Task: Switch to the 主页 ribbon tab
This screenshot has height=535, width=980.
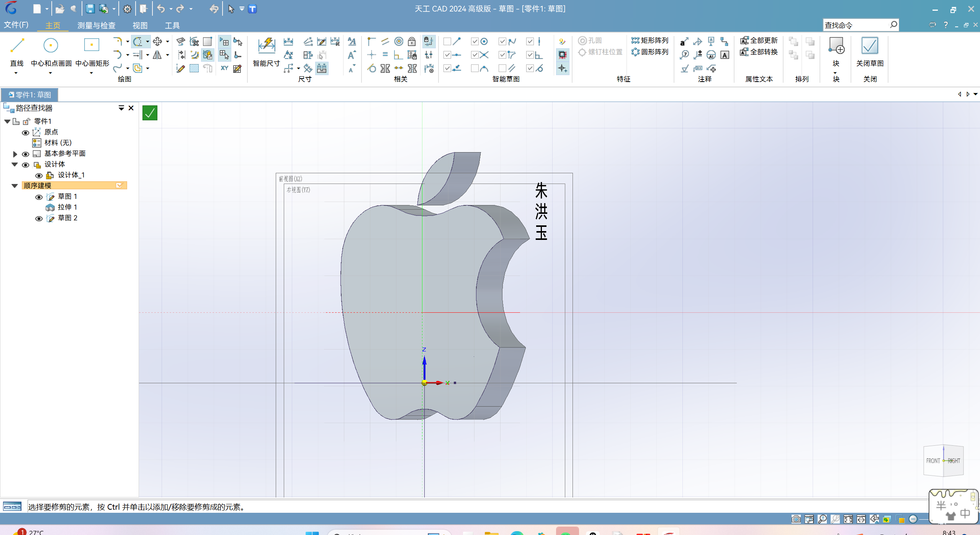Action: click(x=53, y=25)
